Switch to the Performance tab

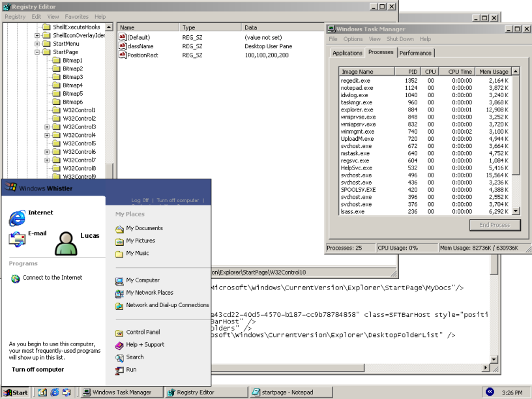tap(415, 53)
